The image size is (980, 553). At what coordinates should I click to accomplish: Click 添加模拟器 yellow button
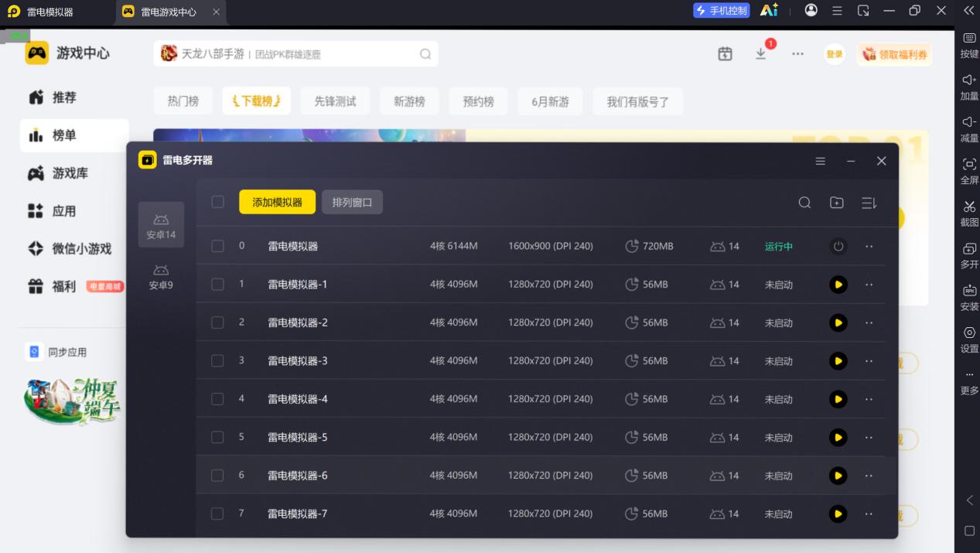(x=277, y=202)
